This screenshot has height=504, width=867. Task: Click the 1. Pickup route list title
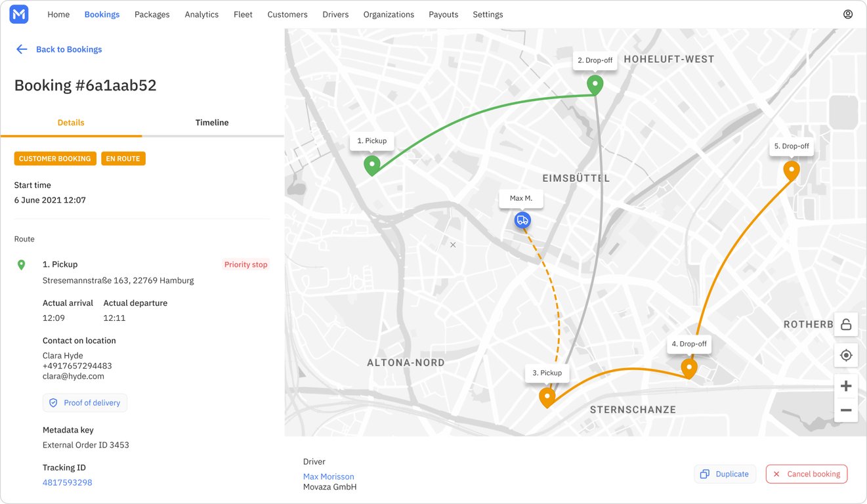click(x=60, y=264)
